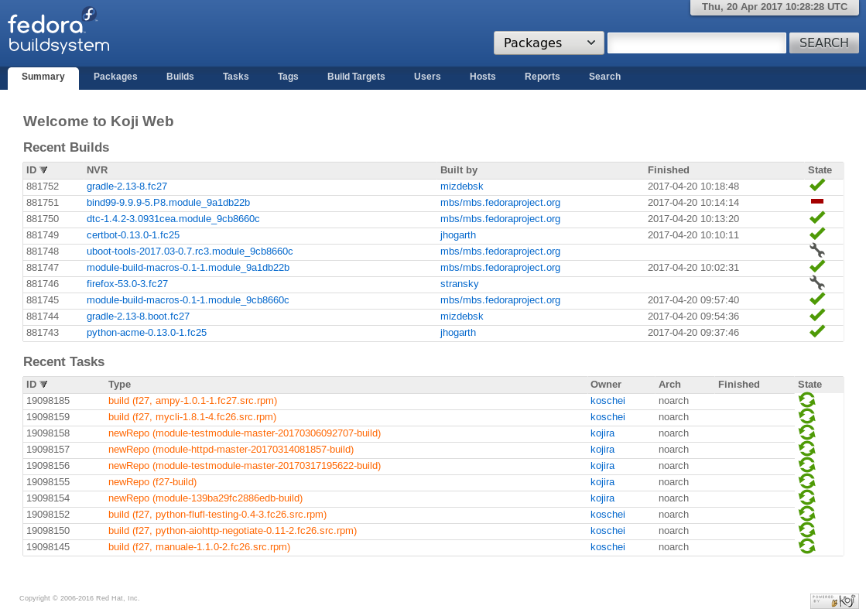This screenshot has width=866, height=616.
Task: Open the newRepo (f27-build) task link
Action: [152, 482]
